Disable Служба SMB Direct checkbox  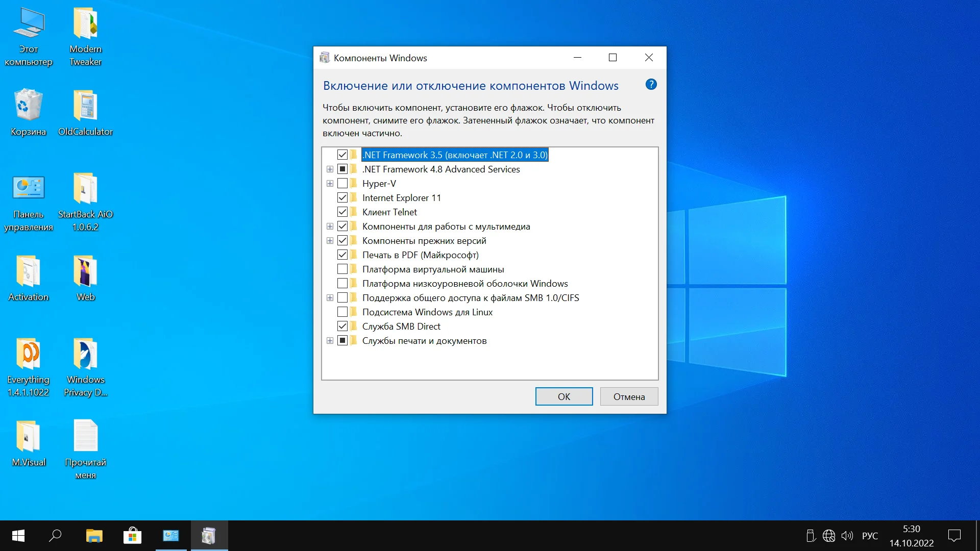click(342, 327)
